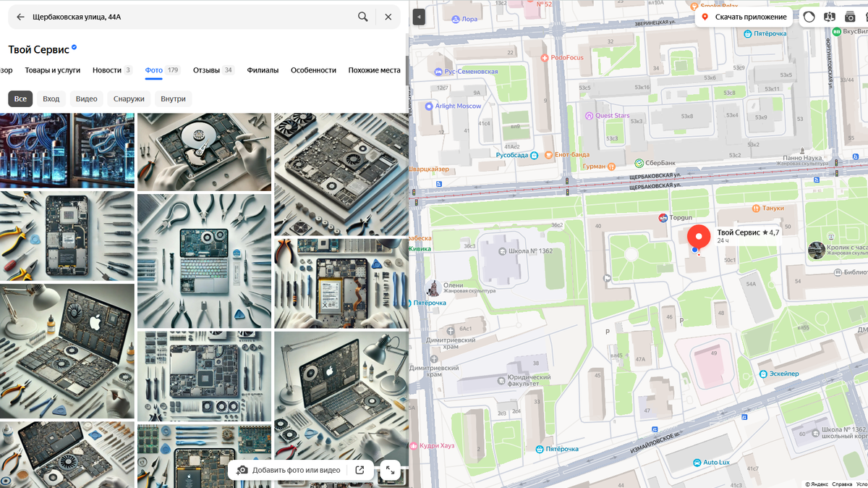The image size is (868, 488).
Task: Open the Отзывы tab
Action: (213, 70)
